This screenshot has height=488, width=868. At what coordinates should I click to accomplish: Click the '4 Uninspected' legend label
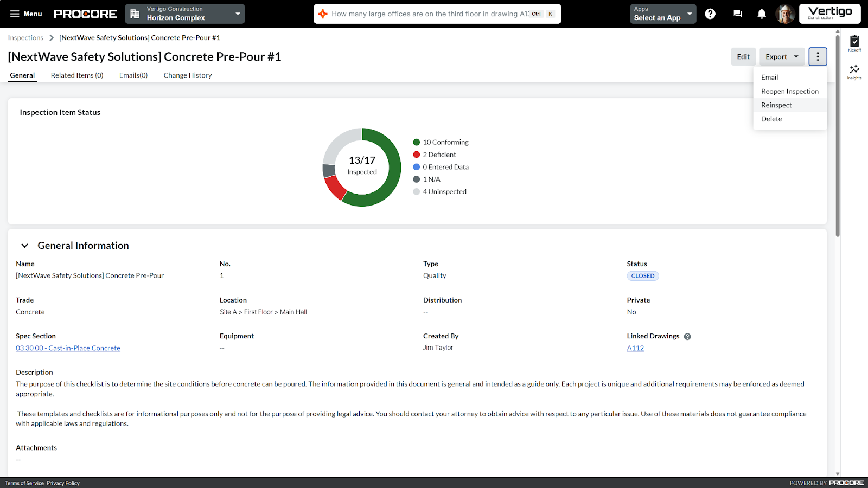point(445,192)
